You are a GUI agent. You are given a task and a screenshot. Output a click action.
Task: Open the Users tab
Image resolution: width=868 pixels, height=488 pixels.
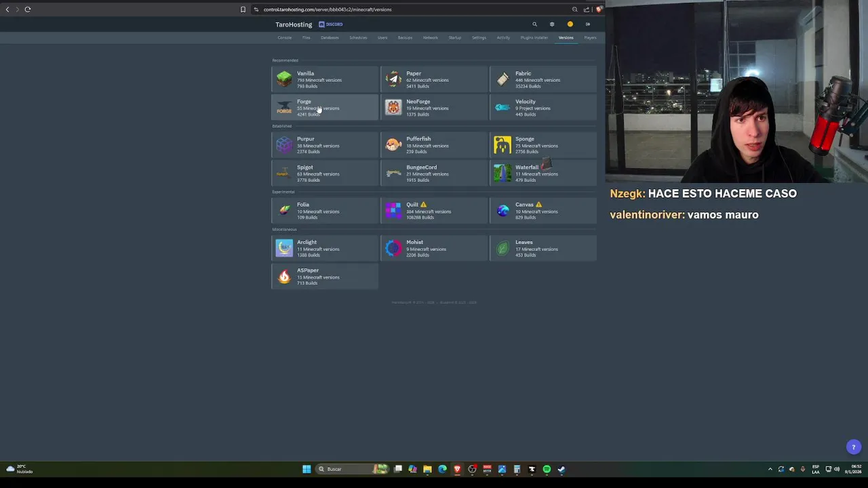[382, 38]
